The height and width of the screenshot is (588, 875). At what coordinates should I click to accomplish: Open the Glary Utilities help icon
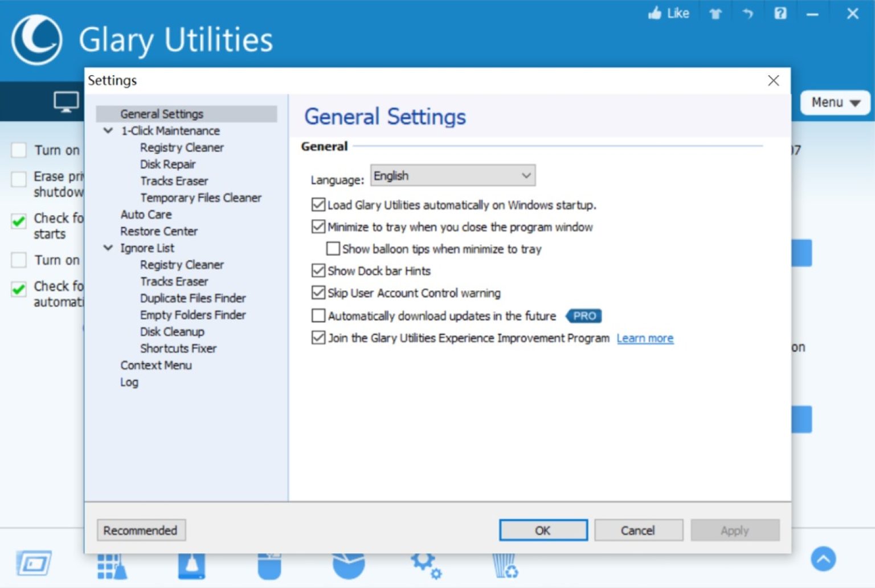(x=780, y=13)
